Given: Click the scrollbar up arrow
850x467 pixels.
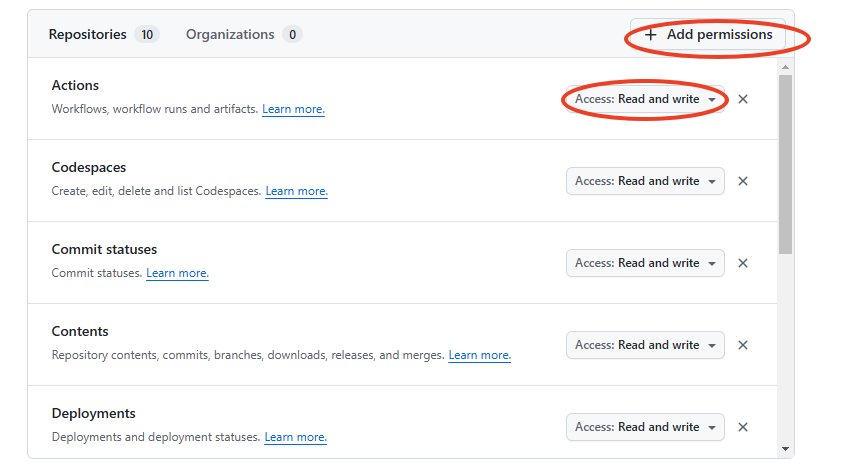Looking at the screenshot, I should point(785,65).
